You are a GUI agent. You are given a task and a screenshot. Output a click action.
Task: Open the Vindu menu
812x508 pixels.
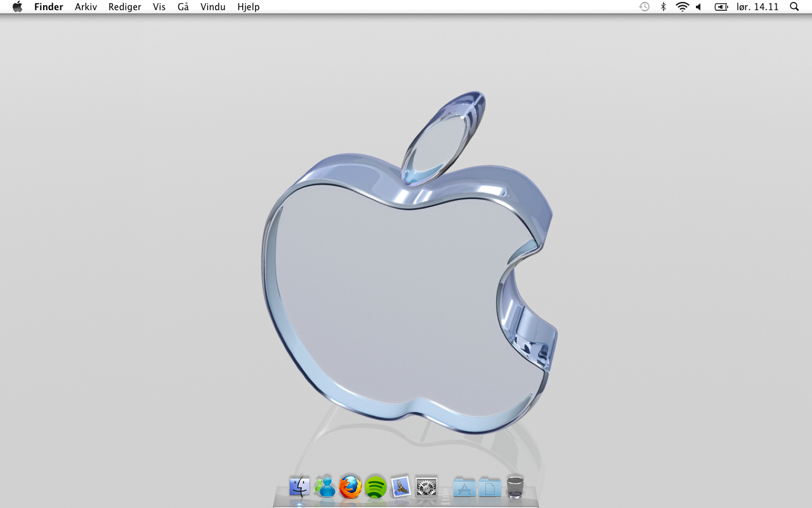tap(213, 7)
